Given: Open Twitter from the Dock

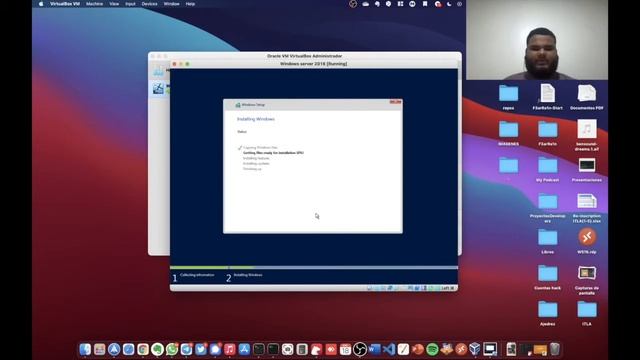Looking at the screenshot, I should pyautogui.click(x=201, y=349).
